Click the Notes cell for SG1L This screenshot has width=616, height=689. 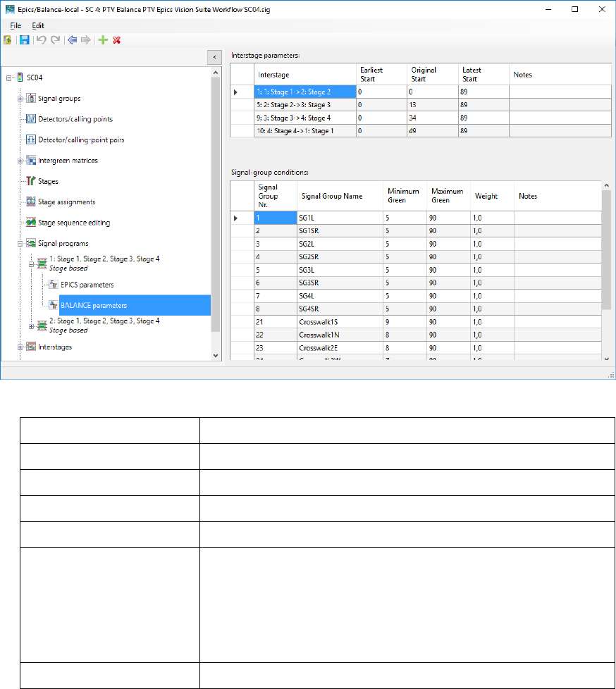[558, 218]
